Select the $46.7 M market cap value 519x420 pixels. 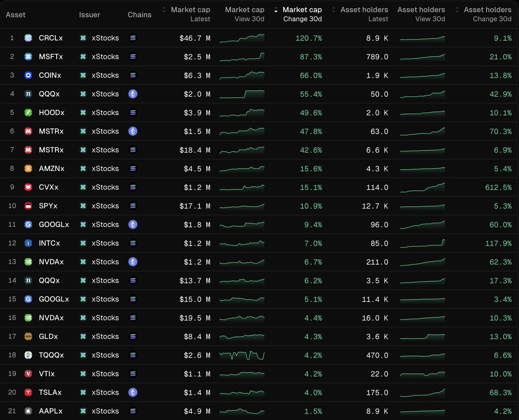195,38
